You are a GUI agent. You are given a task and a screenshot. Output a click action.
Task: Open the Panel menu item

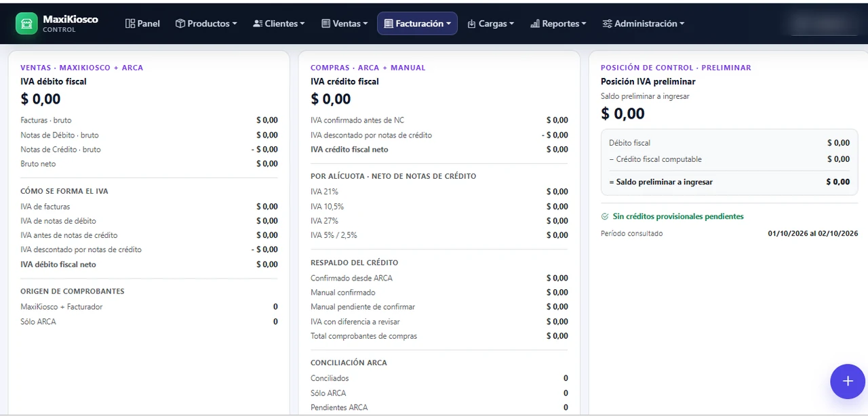coord(142,24)
